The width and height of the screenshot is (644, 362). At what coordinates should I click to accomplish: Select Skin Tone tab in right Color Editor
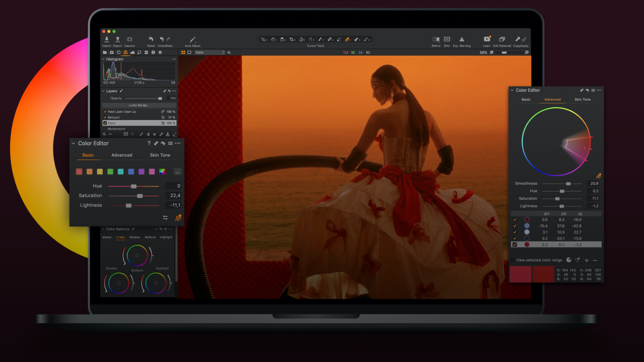pos(582,100)
